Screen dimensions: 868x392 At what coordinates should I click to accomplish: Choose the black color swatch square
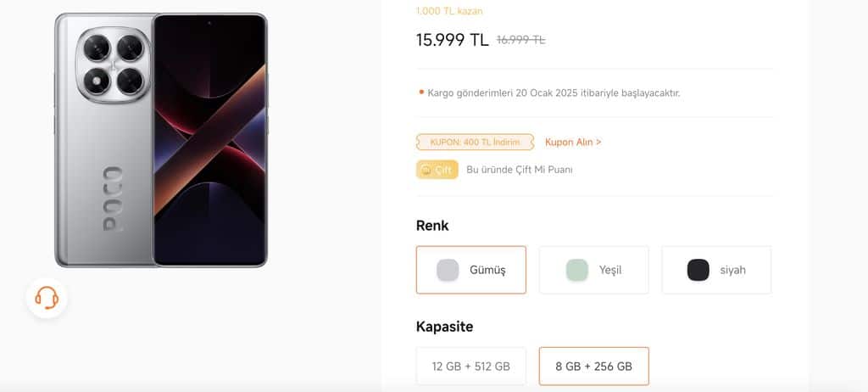click(698, 270)
